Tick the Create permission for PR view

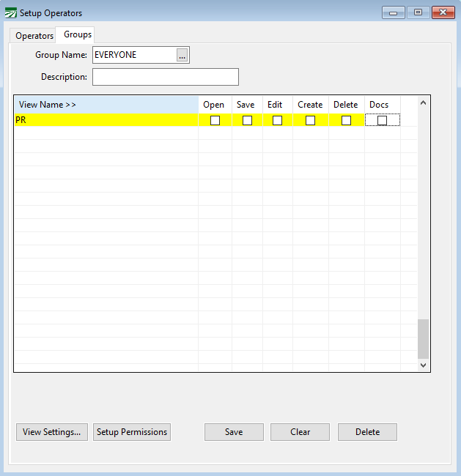tap(310, 121)
